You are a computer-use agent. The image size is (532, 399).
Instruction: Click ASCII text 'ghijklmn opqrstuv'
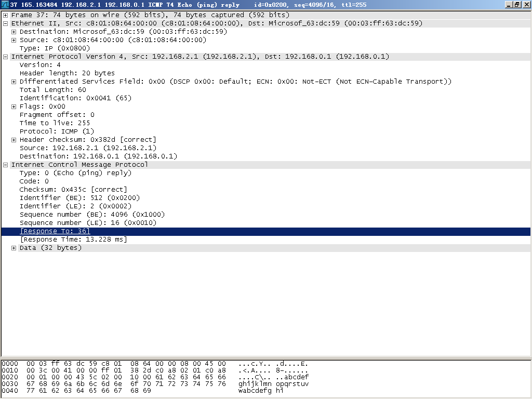[273, 384]
